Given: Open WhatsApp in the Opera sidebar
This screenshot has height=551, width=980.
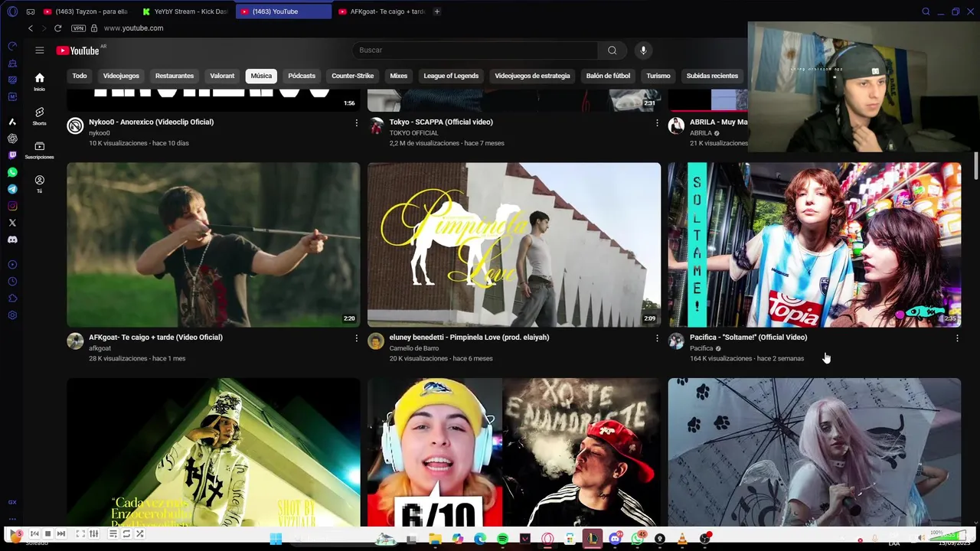Looking at the screenshot, I should 12,172.
